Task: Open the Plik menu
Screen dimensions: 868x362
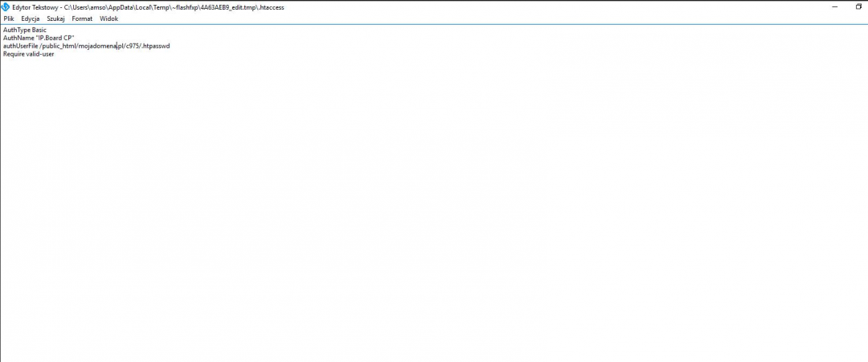Action: (9, 19)
